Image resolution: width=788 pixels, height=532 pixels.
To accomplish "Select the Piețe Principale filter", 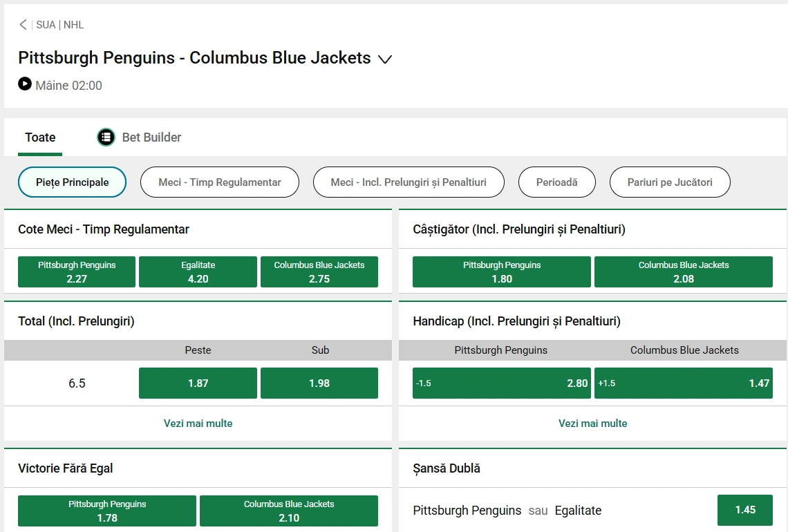I will click(x=73, y=182).
